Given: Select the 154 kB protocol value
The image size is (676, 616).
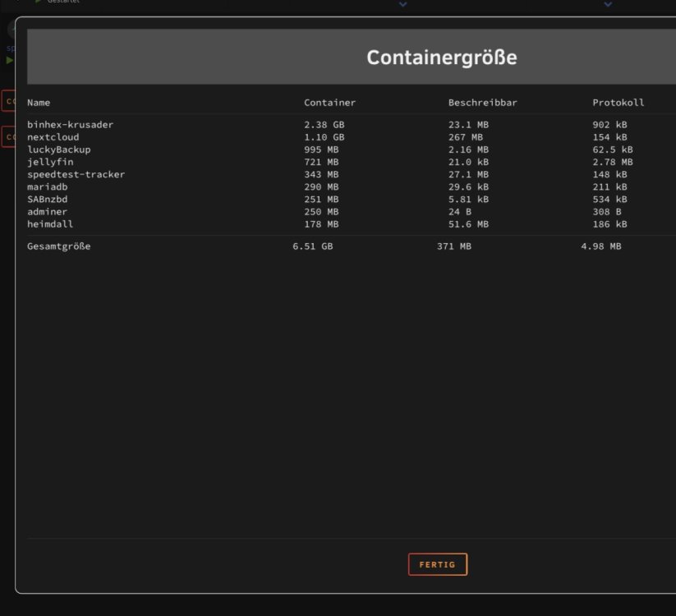Looking at the screenshot, I should (610, 137).
